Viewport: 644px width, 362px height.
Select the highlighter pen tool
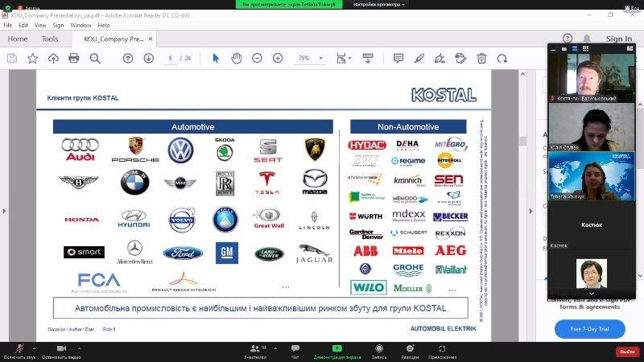(x=419, y=58)
